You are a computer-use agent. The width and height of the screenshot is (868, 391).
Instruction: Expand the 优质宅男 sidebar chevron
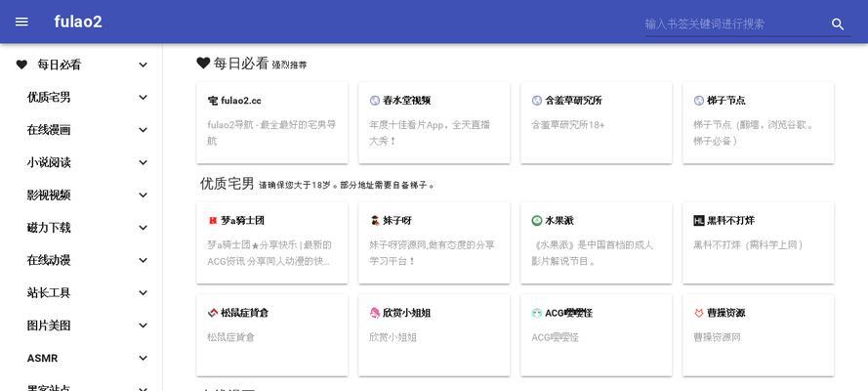(x=143, y=98)
